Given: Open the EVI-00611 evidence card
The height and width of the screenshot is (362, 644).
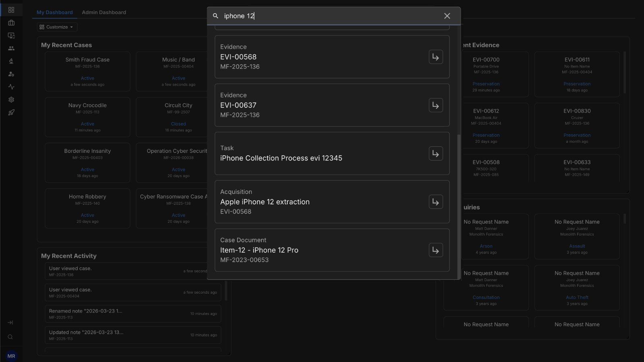Looking at the screenshot, I should coord(577,74).
